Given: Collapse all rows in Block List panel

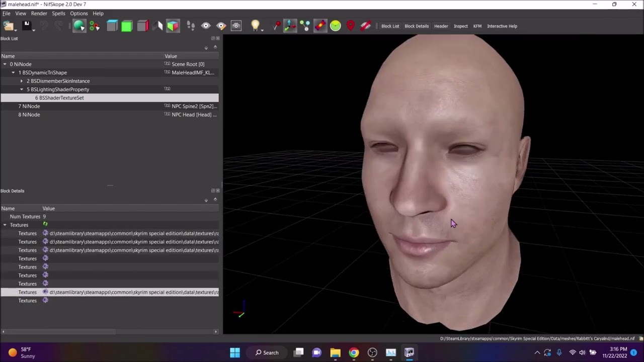Looking at the screenshot, I should 215,47.
